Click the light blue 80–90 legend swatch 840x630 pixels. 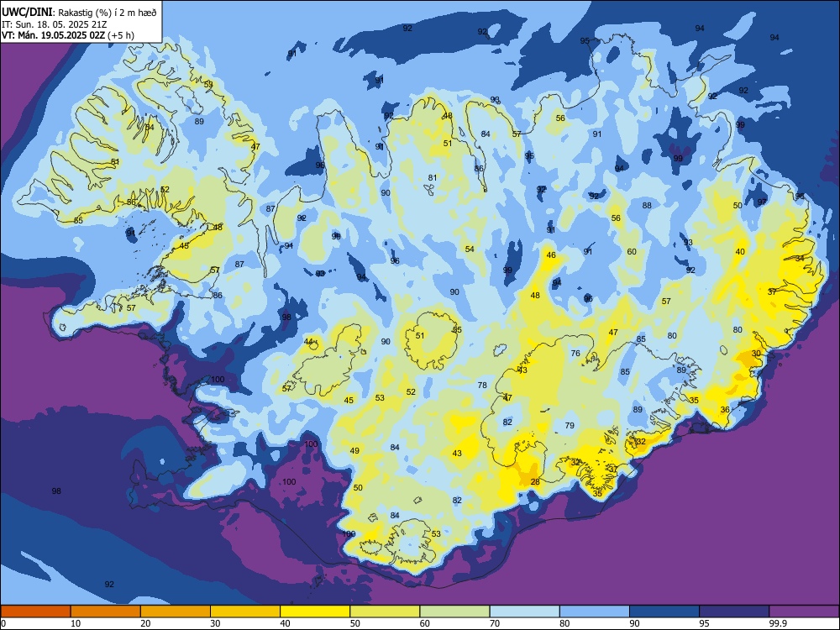pyautogui.click(x=595, y=612)
